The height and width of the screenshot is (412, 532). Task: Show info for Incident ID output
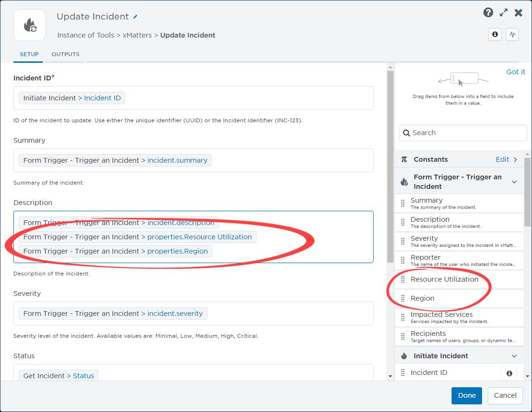point(509,373)
